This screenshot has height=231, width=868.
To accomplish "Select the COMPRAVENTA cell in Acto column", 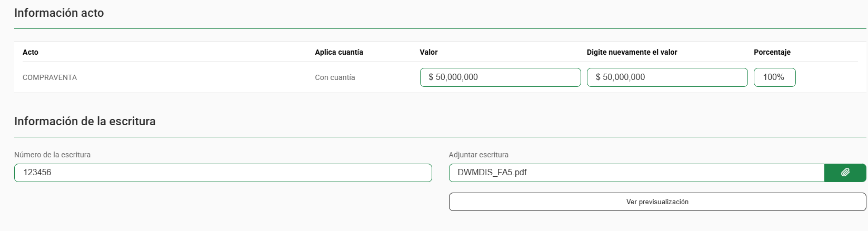I will 49,77.
